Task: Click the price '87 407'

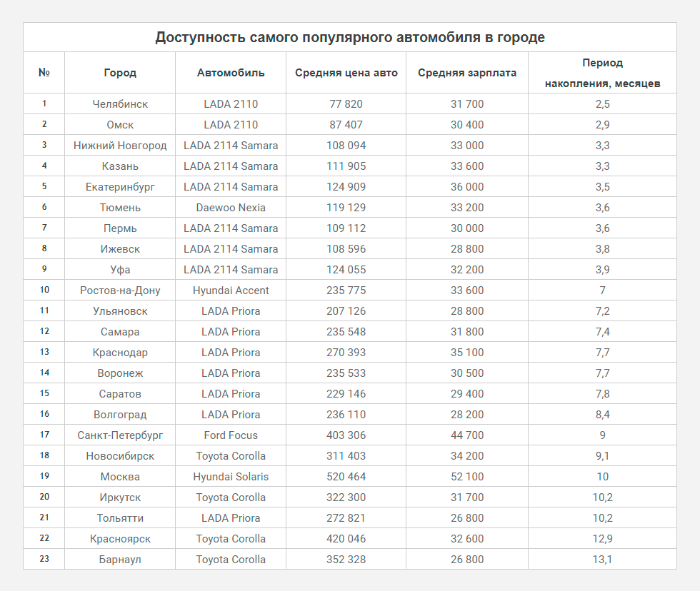Action: [x=346, y=125]
